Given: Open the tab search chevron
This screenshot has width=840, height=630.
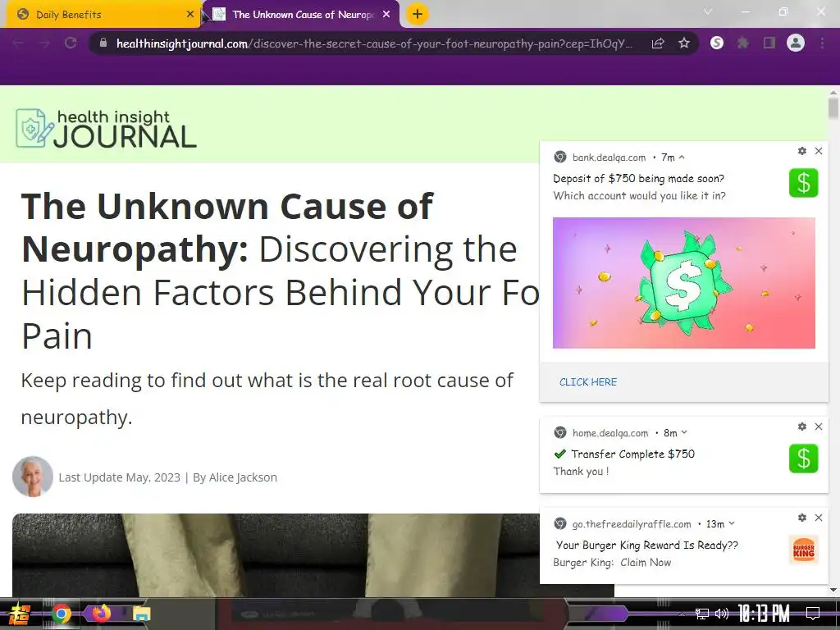Looking at the screenshot, I should point(708,11).
